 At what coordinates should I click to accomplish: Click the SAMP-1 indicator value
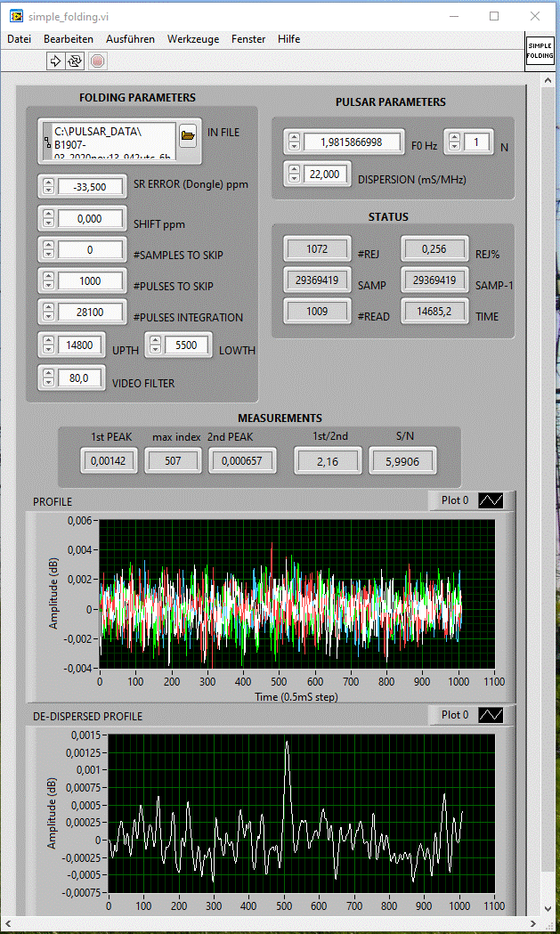click(434, 280)
